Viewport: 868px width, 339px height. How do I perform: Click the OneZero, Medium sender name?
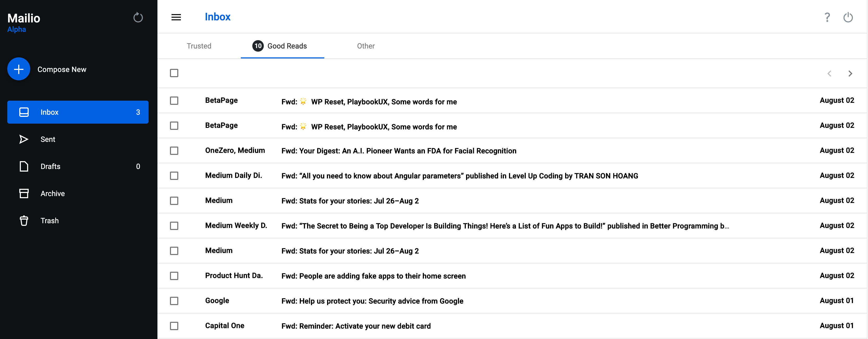[235, 150]
